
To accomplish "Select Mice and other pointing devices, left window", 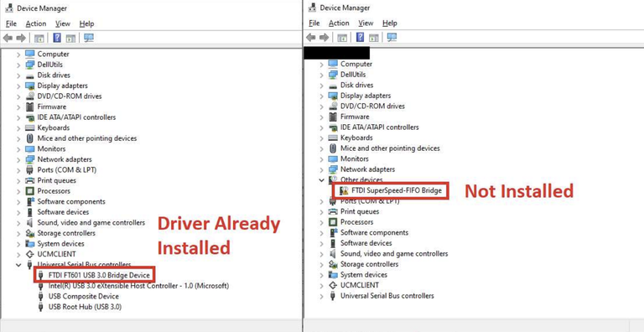I will pyautogui.click(x=86, y=138).
